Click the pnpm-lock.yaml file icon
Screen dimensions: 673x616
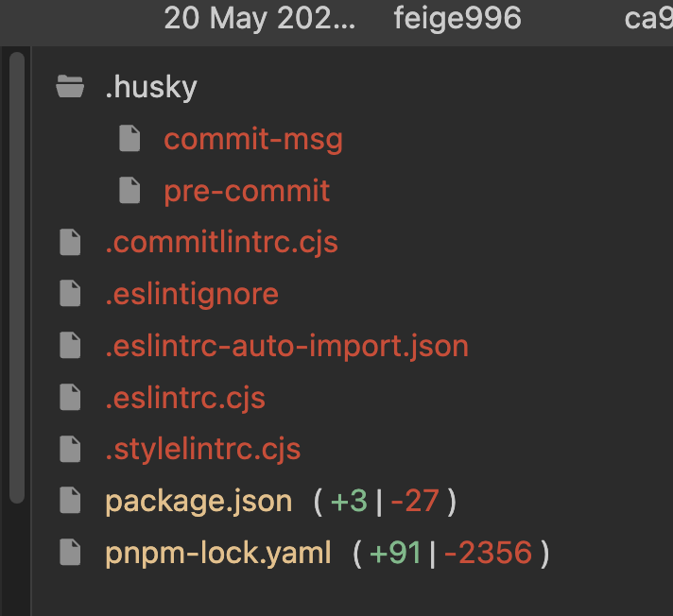pyautogui.click(x=70, y=552)
